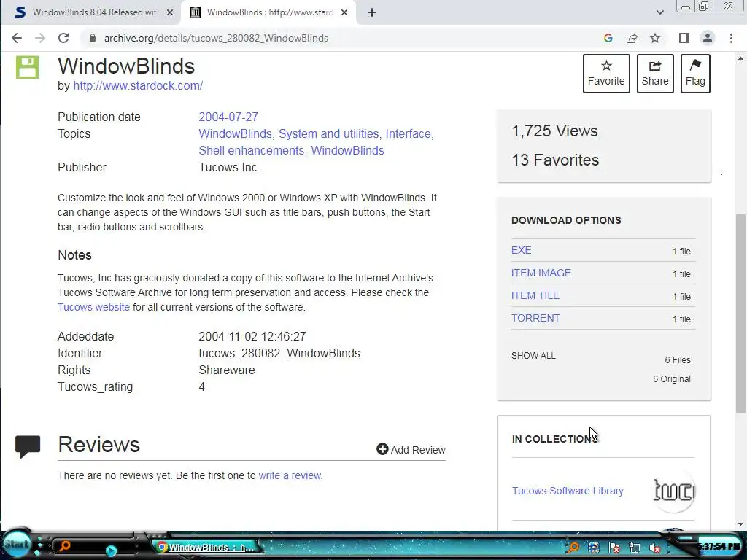Open the Chrome three-dot menu
Viewport: 747px width, 560px height.
click(x=731, y=38)
